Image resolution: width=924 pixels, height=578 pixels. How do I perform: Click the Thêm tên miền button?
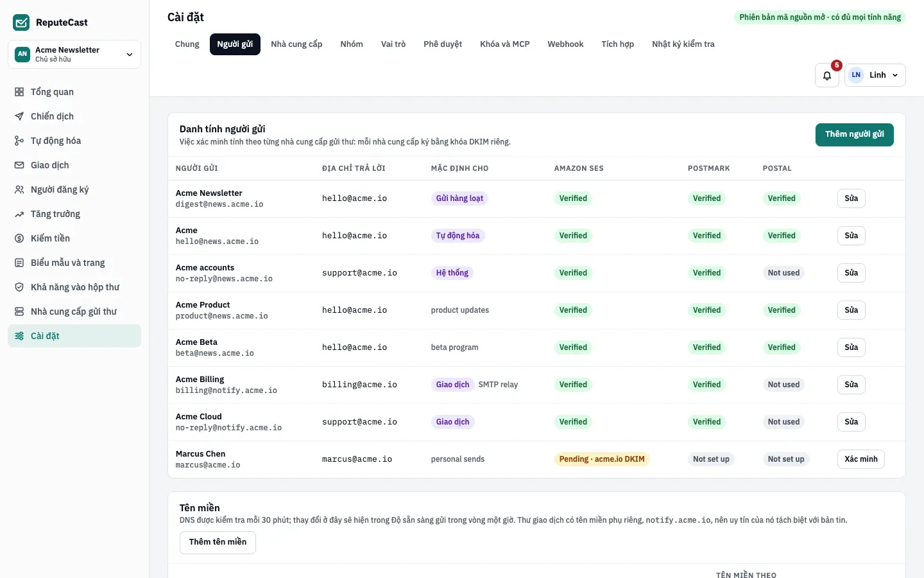[218, 543]
